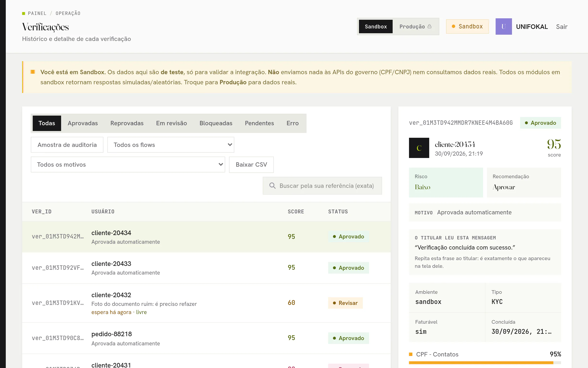Screen dimensions: 588x368
Task: Switch environment to Sandbox in the toggle
Action: point(376,26)
